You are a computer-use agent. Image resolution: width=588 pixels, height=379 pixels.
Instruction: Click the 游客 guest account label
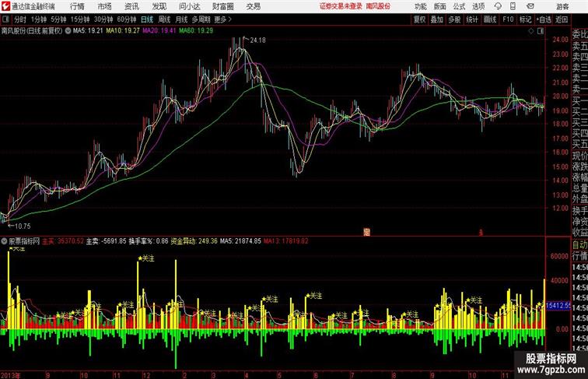(x=562, y=6)
